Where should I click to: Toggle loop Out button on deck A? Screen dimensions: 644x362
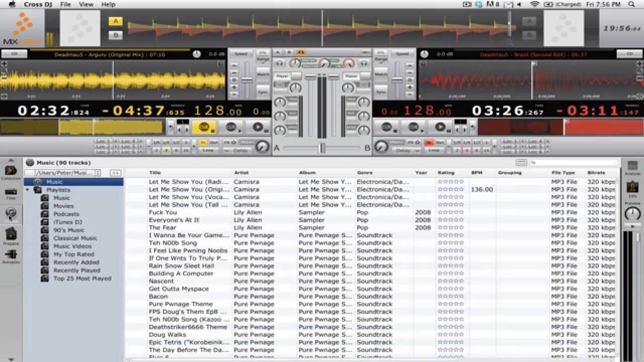[x=214, y=143]
